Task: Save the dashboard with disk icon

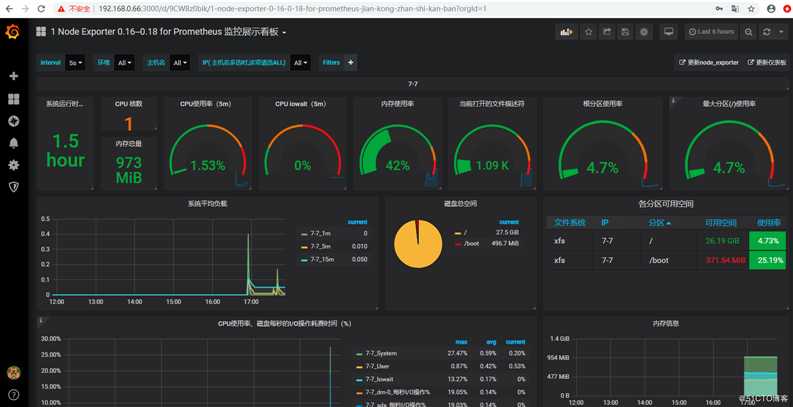Action: (x=625, y=32)
